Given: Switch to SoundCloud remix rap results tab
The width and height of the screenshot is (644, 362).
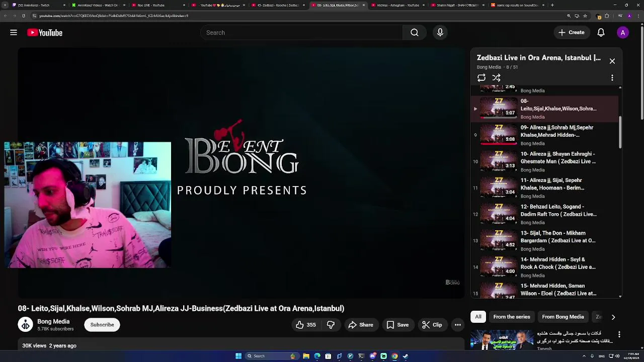Looking at the screenshot, I should pyautogui.click(x=517, y=5).
